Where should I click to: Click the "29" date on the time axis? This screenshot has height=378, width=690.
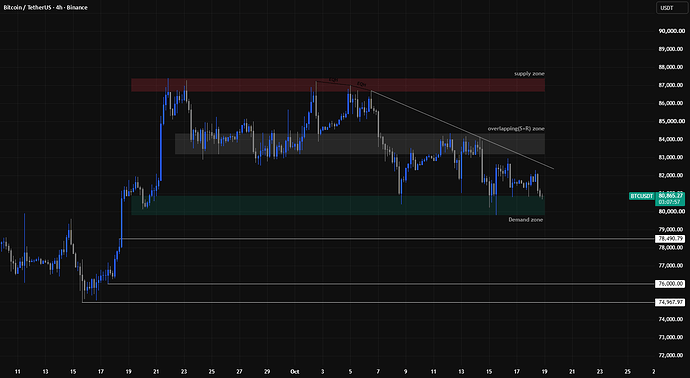tap(267, 372)
